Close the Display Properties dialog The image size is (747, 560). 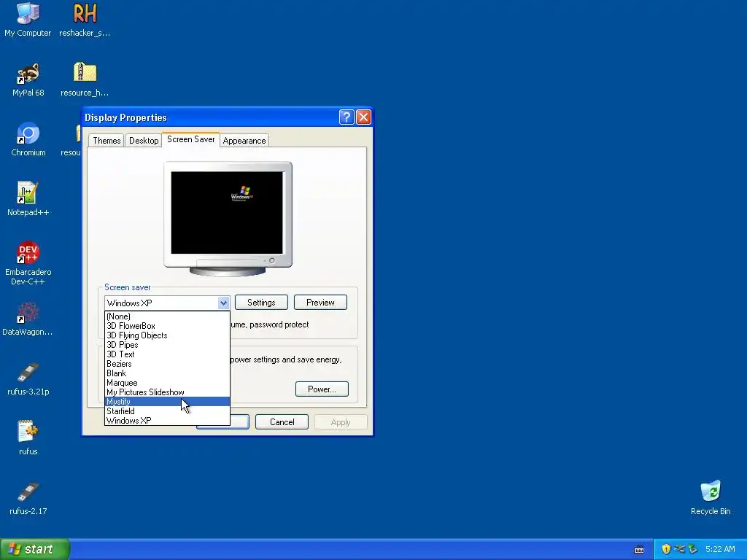coord(363,117)
